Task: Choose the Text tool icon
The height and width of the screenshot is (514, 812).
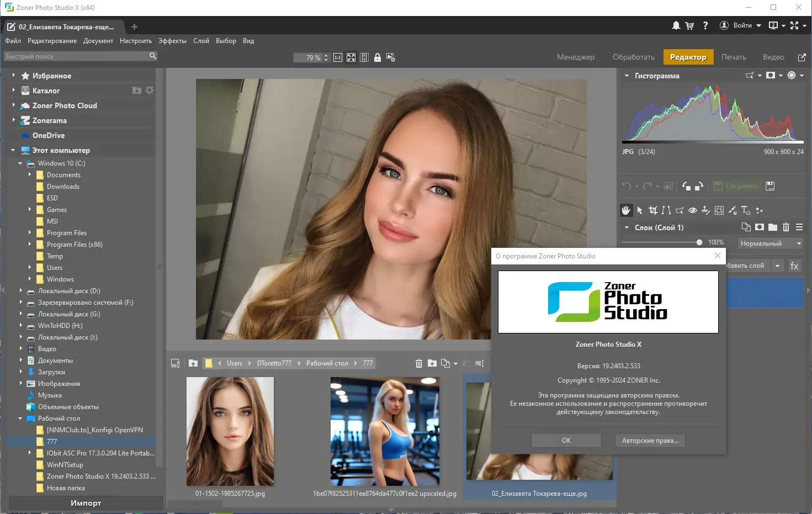Action: click(x=745, y=210)
